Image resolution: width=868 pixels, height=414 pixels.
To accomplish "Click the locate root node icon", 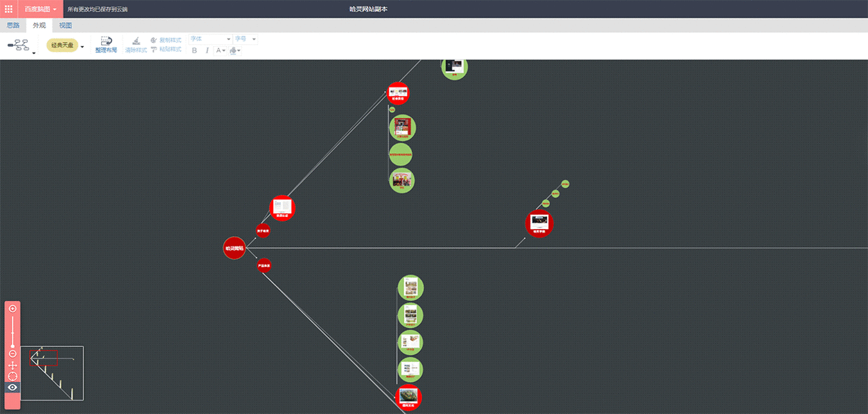I will tap(12, 376).
